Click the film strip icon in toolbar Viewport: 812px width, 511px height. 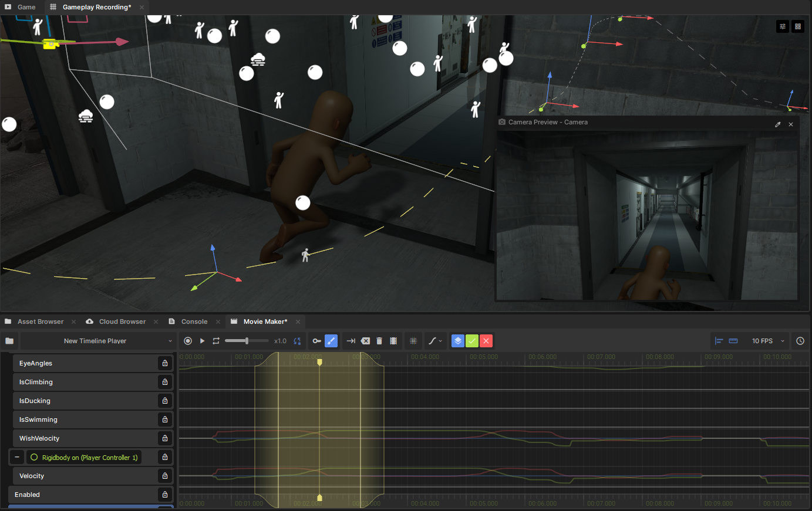pos(393,341)
